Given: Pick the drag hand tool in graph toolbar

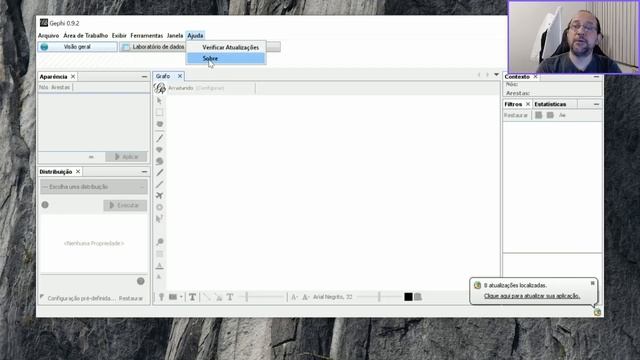Looking at the screenshot, I should pos(160,124).
